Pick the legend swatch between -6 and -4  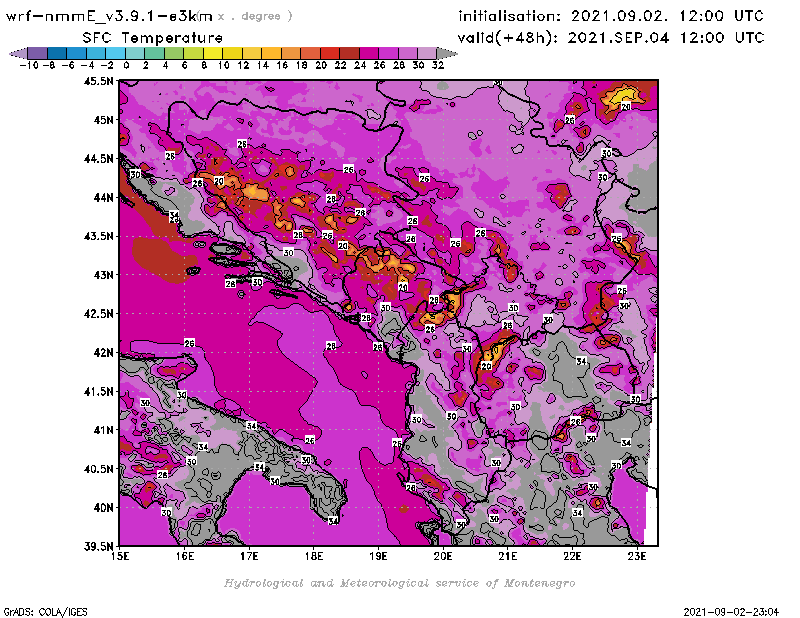coord(77,53)
